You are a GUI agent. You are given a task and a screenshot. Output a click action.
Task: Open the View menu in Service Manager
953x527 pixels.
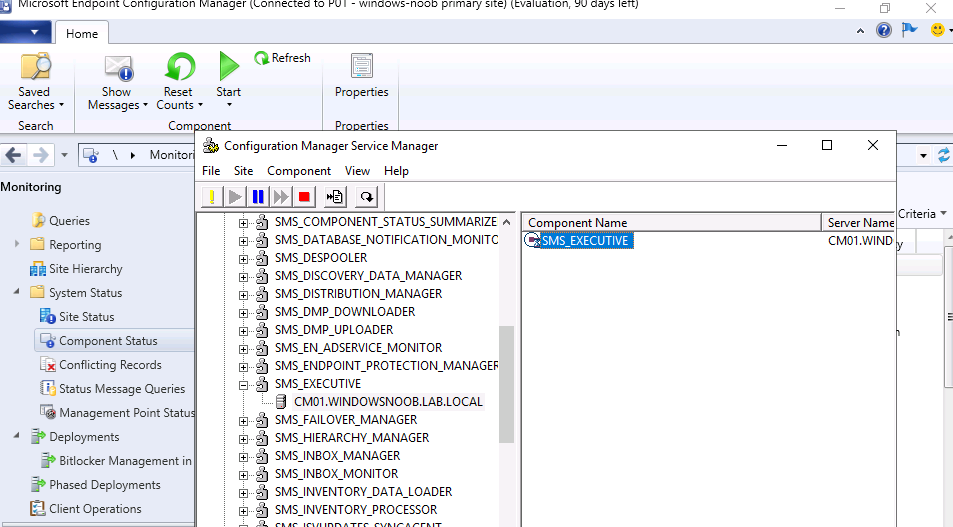pyautogui.click(x=357, y=171)
